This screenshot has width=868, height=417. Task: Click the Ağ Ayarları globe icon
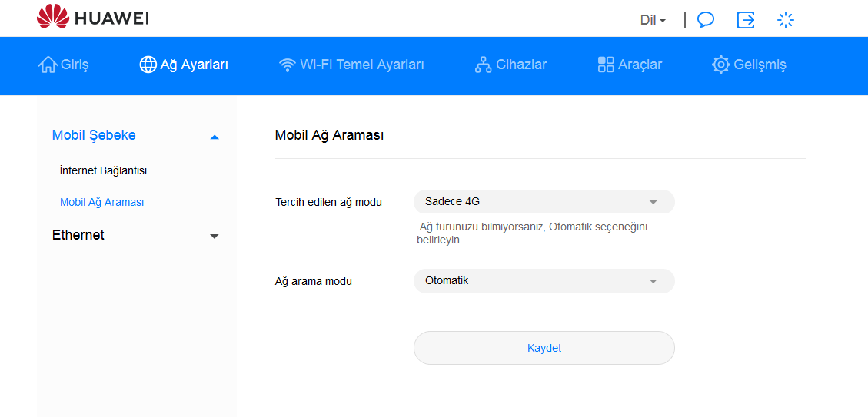point(148,65)
